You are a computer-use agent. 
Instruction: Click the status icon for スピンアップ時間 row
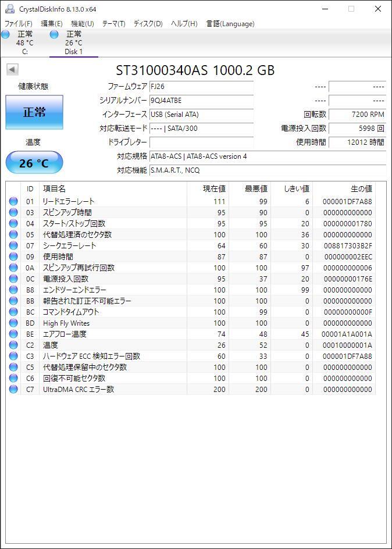coord(13,212)
